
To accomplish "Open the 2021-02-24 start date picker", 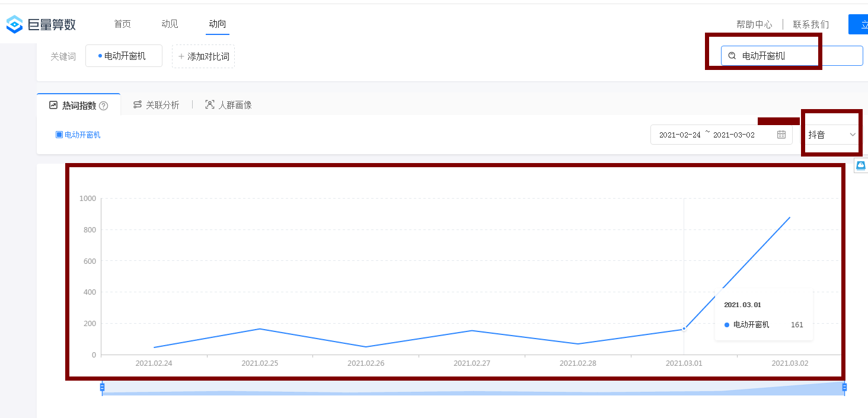I will pyautogui.click(x=679, y=135).
